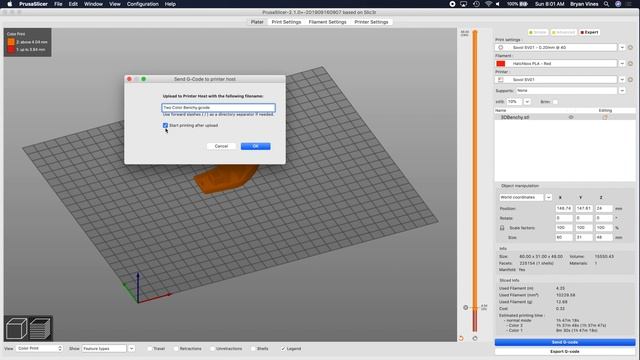640x360 pixels.
Task: Click the Position X value field
Action: point(564,208)
